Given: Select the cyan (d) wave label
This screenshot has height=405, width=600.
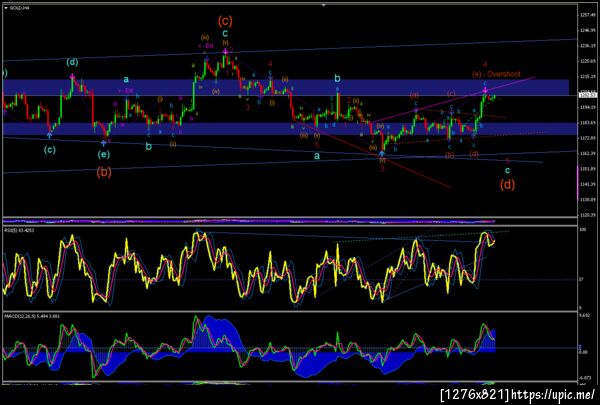Looking at the screenshot, I should (x=72, y=62).
